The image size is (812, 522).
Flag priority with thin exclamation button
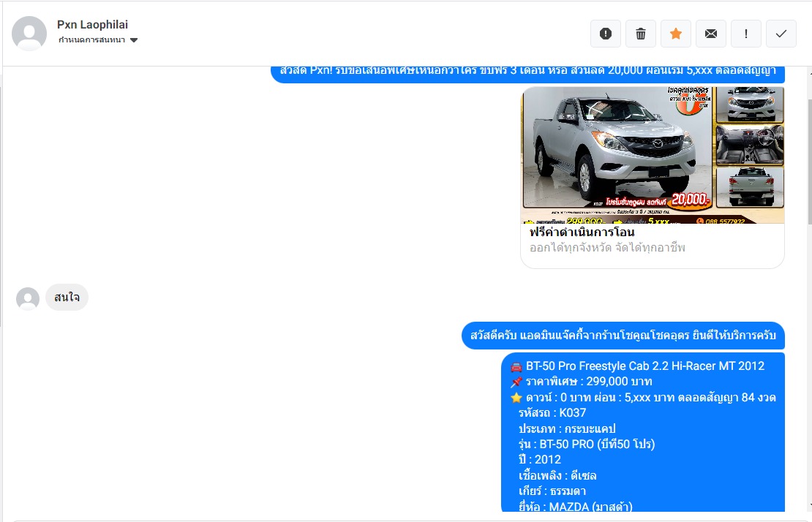745,34
